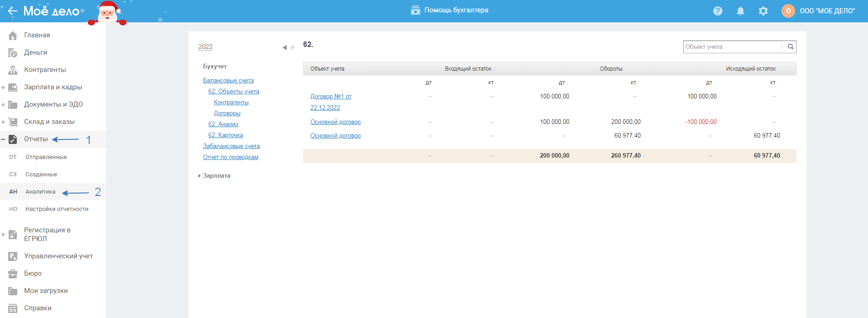Click the Документы и ЭДО folder icon
868x318 pixels.
coord(13,104)
